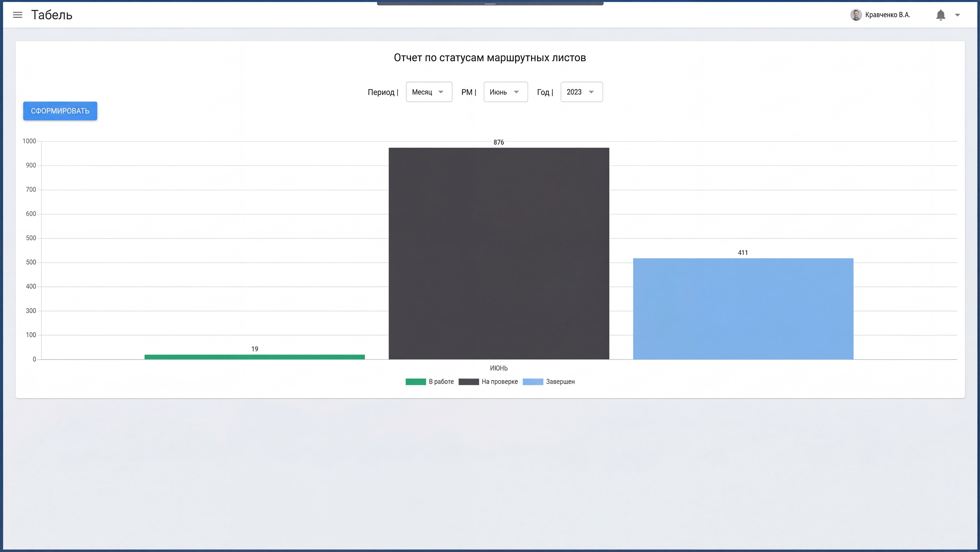Viewport: 980px width, 552px height.
Task: Click the thin green bar labeled 19
Action: [255, 357]
